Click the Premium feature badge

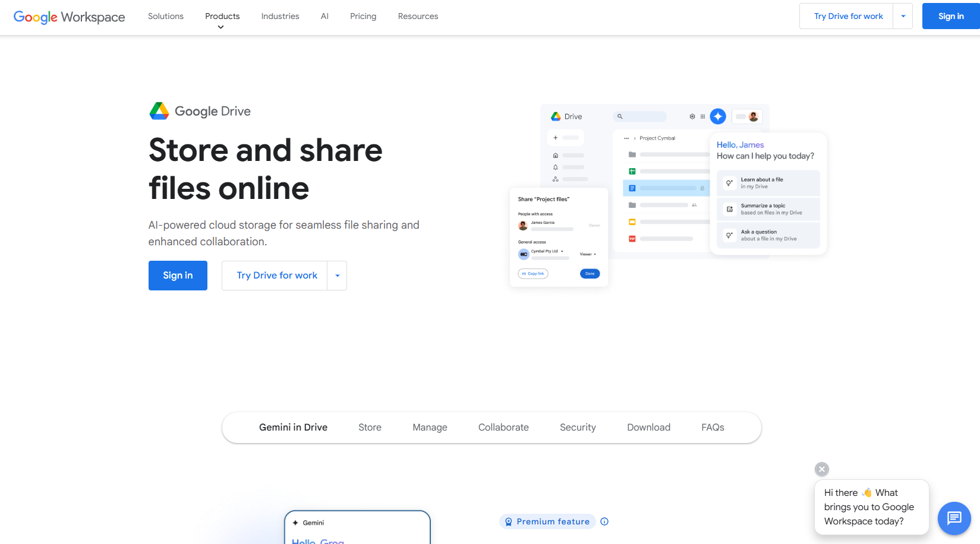click(x=547, y=521)
